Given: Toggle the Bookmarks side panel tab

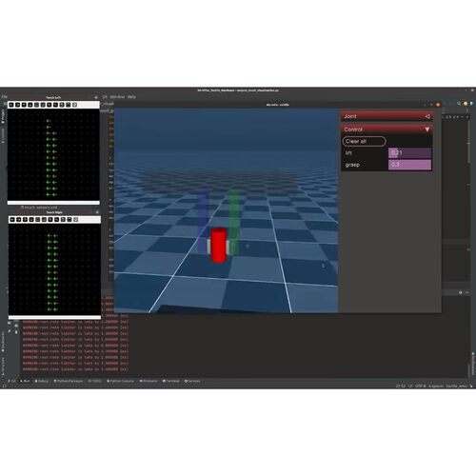Looking at the screenshot, I should pos(3,342).
